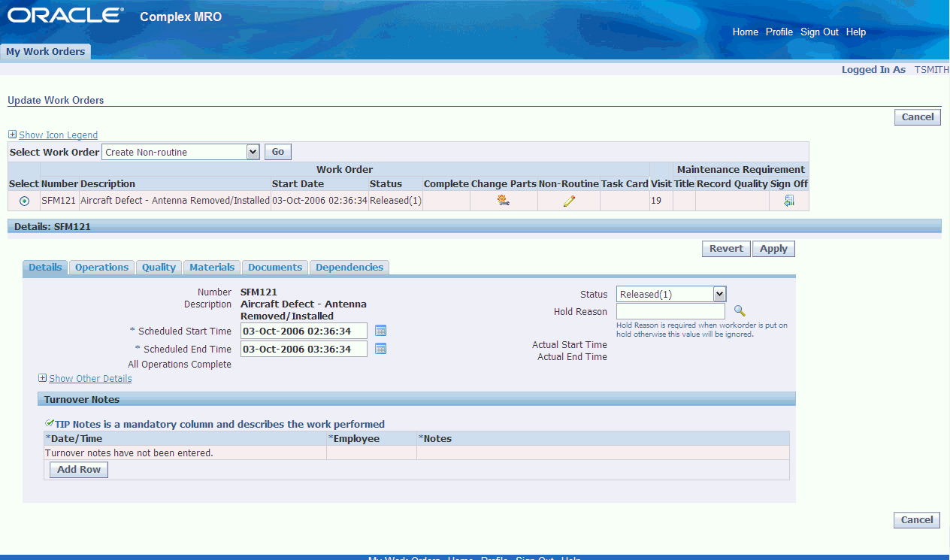Click the Add Row button
Screen dimensions: 950x560
point(79,470)
